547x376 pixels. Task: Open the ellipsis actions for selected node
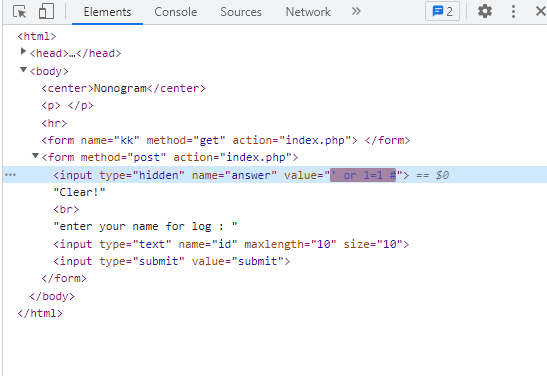(10, 175)
